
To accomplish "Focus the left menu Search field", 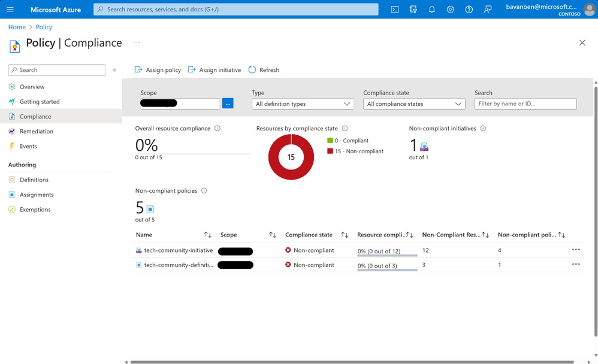I will (57, 70).
